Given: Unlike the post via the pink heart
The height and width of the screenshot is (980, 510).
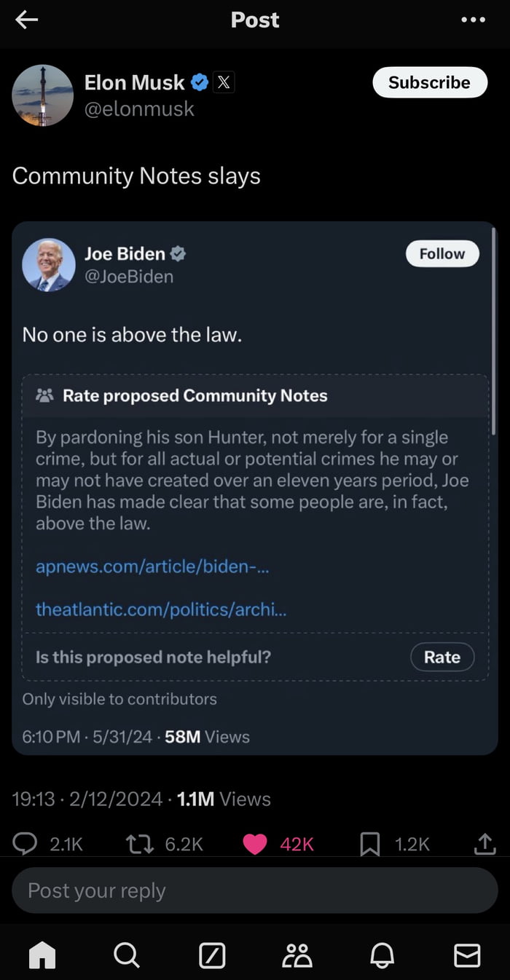Looking at the screenshot, I should click(x=254, y=843).
